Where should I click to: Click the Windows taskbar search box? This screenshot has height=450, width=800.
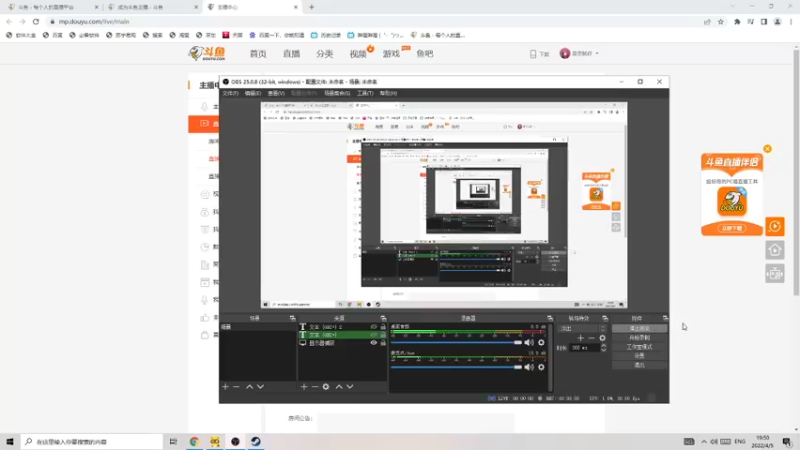point(92,441)
